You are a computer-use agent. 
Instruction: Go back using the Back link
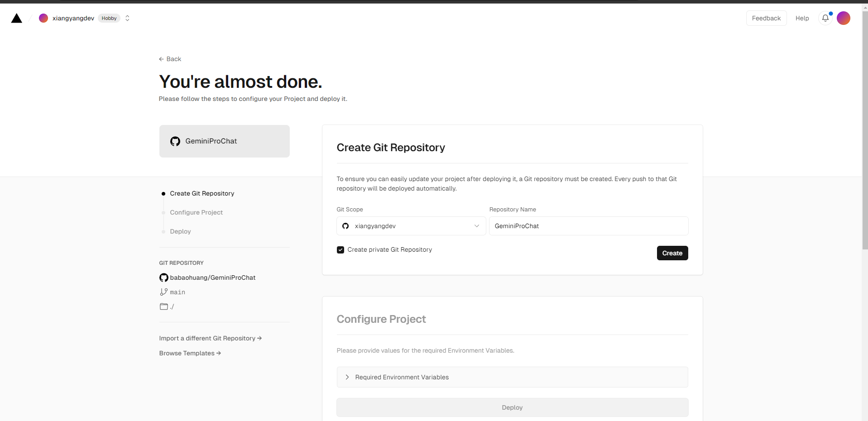[170, 59]
